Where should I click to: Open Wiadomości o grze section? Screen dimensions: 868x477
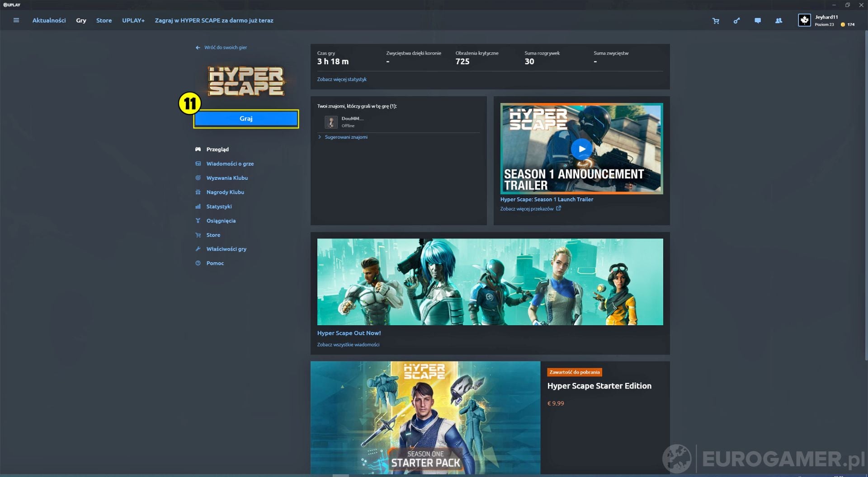(230, 164)
